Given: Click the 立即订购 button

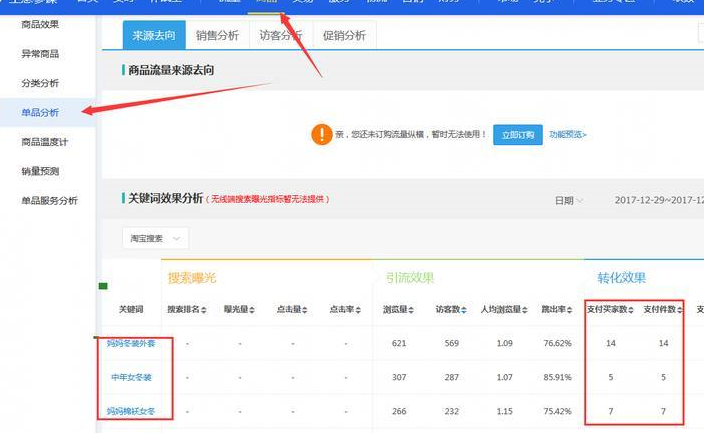Looking at the screenshot, I should tap(518, 135).
